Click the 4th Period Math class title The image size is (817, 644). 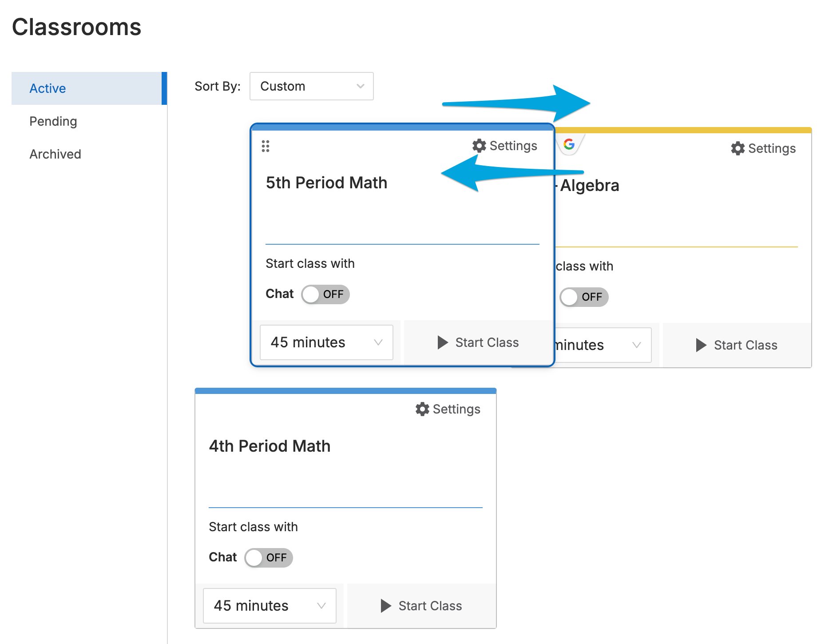270,446
